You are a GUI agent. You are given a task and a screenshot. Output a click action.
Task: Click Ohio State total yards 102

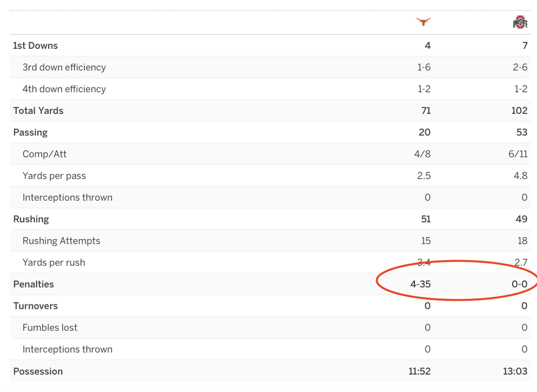click(519, 111)
